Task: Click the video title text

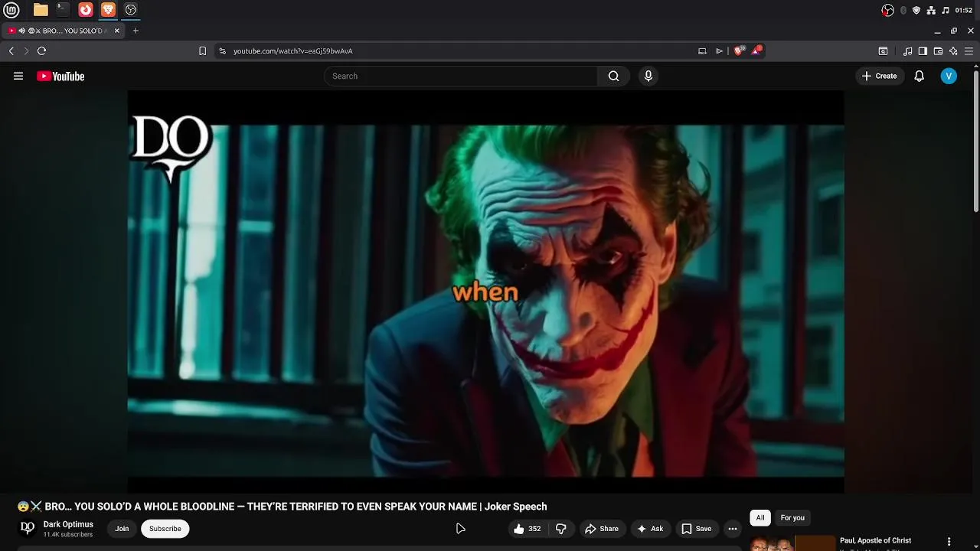Action: pos(283,507)
